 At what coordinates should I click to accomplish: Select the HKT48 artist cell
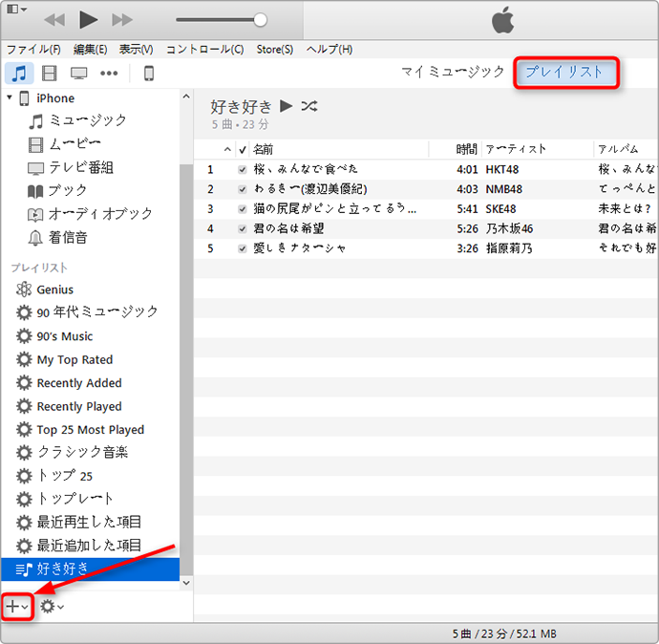[x=502, y=170]
